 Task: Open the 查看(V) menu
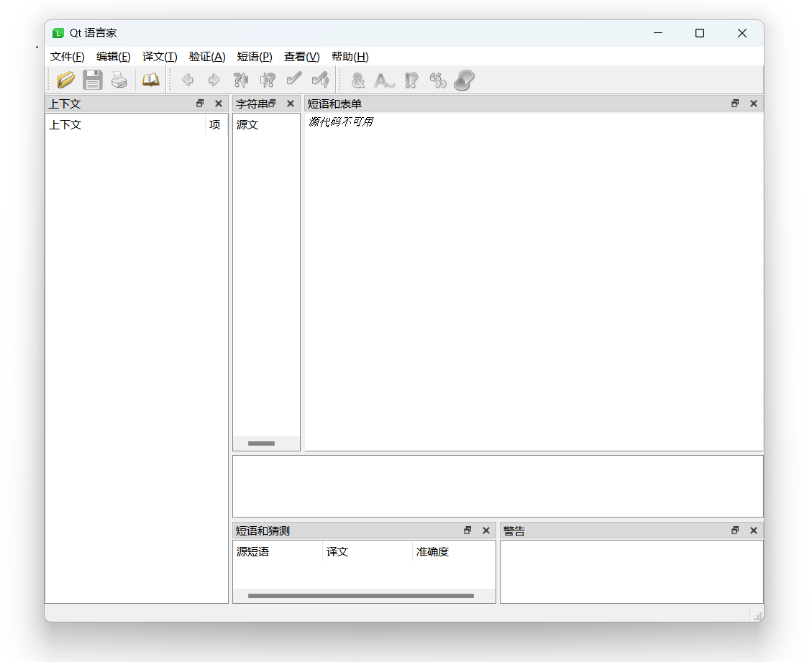302,56
